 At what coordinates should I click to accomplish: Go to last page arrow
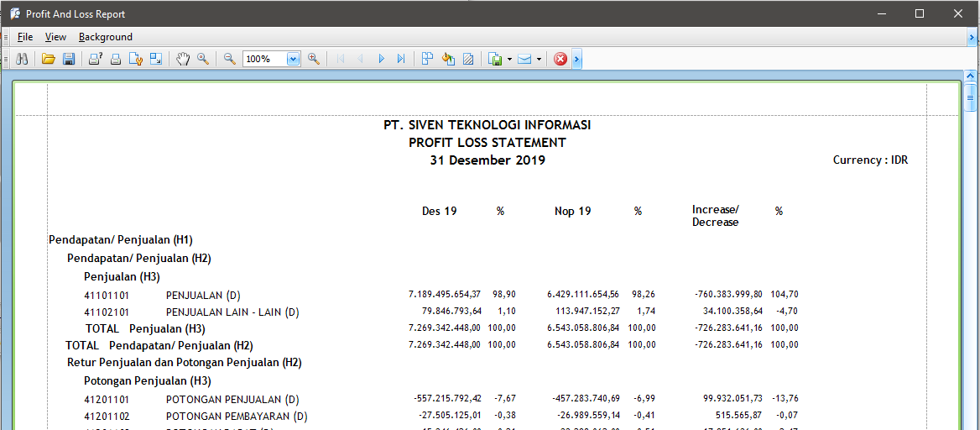click(x=400, y=59)
